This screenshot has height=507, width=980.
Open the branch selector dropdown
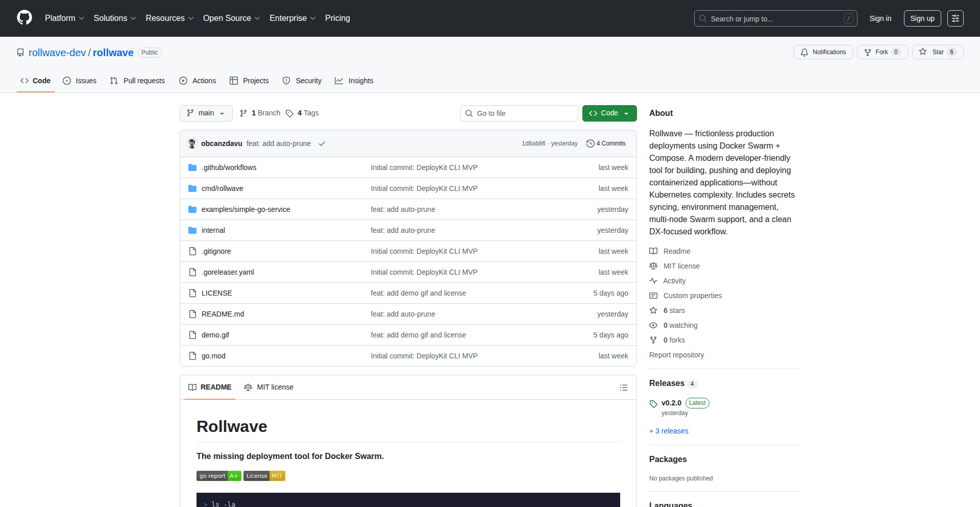pyautogui.click(x=206, y=113)
